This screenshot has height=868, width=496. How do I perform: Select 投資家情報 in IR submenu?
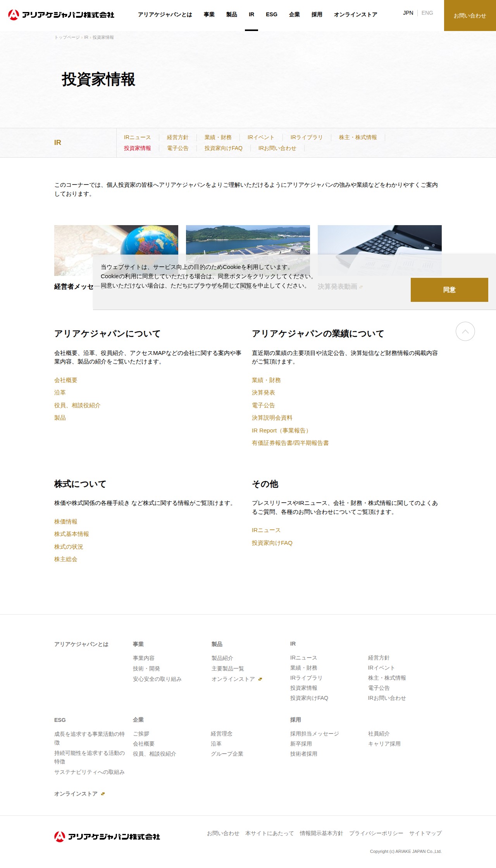point(138,148)
